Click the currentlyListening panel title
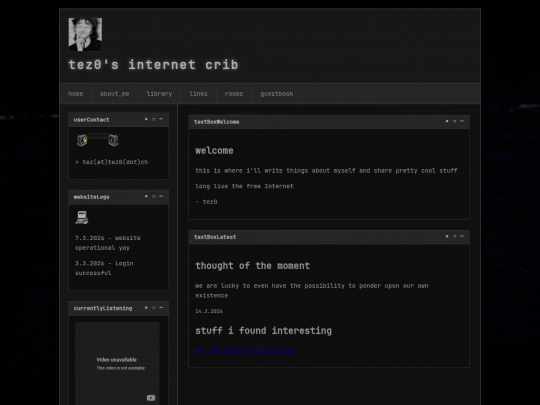The height and width of the screenshot is (405, 540). (x=103, y=308)
